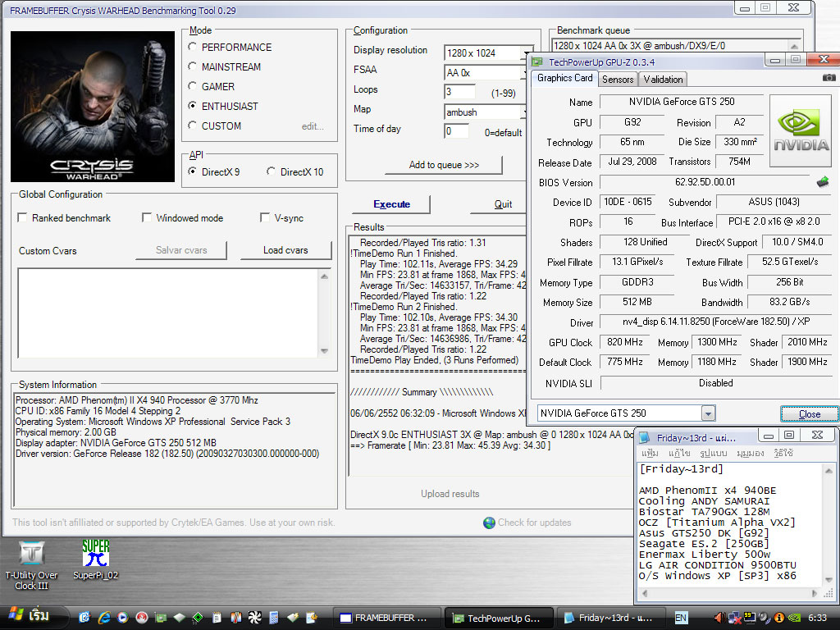Toggle V-sync checkbox
The height and width of the screenshot is (630, 840).
tap(282, 217)
